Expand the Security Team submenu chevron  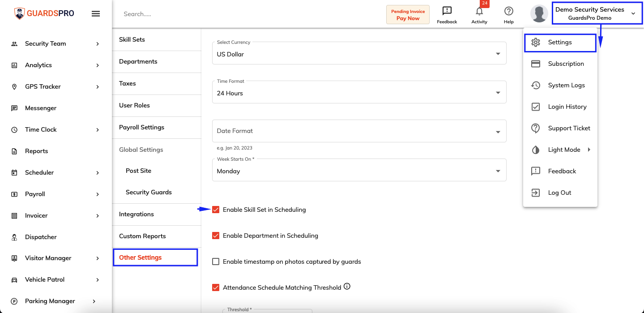point(98,43)
